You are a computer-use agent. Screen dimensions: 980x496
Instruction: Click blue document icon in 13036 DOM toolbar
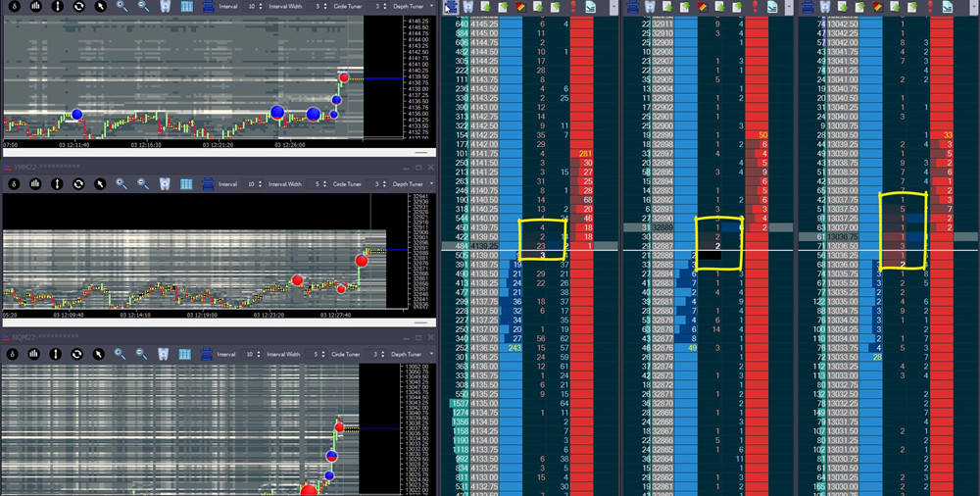tap(948, 7)
